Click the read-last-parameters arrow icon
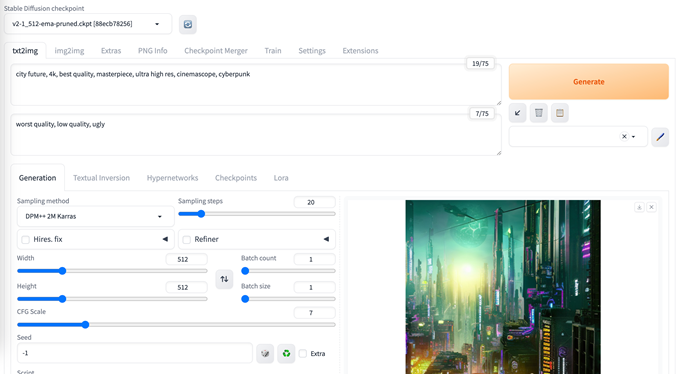This screenshot has width=676, height=374. point(517,113)
